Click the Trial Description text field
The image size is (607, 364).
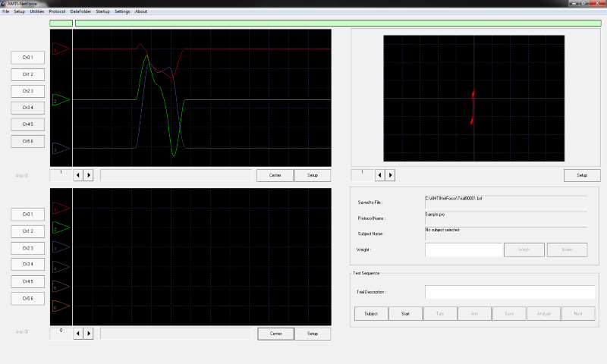click(509, 292)
